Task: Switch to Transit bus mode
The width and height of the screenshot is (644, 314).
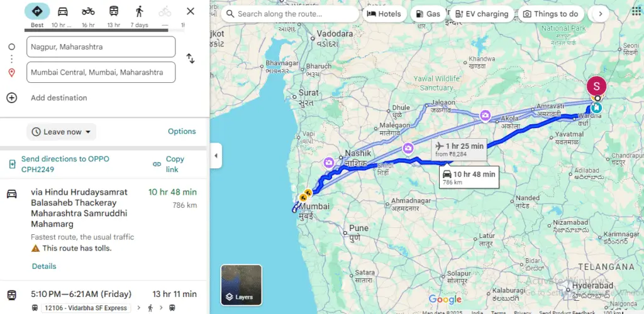Action: 114,11
